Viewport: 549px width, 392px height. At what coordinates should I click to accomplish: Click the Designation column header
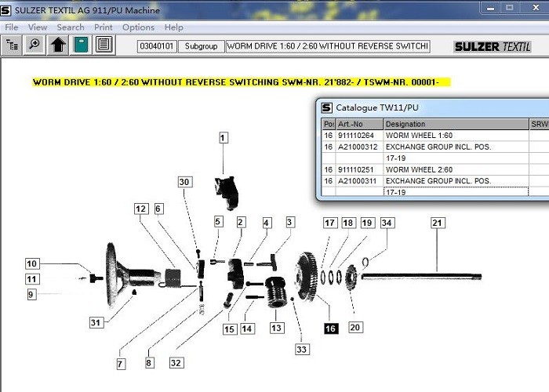point(456,124)
